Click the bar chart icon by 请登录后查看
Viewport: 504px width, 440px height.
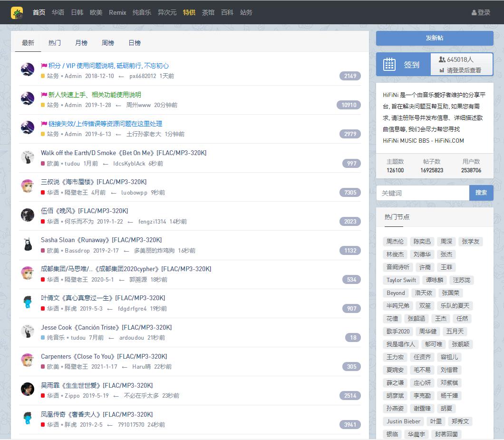pos(441,70)
